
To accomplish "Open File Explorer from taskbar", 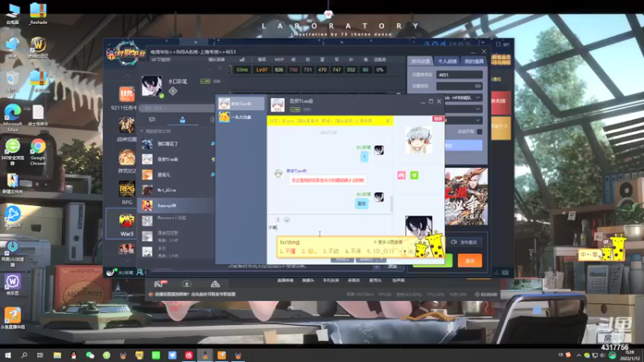I will (57, 355).
